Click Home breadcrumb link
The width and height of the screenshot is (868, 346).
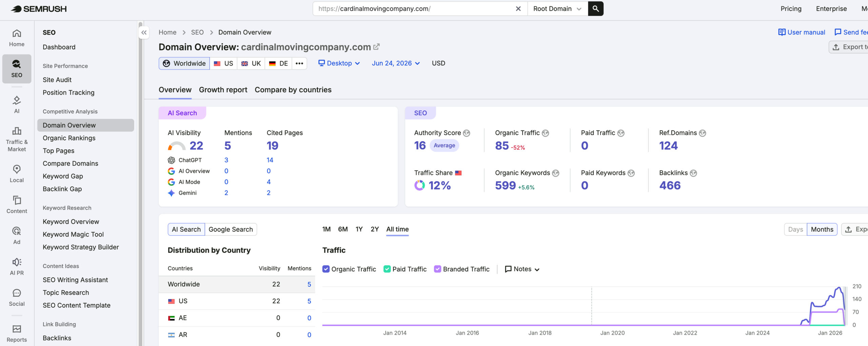point(167,32)
